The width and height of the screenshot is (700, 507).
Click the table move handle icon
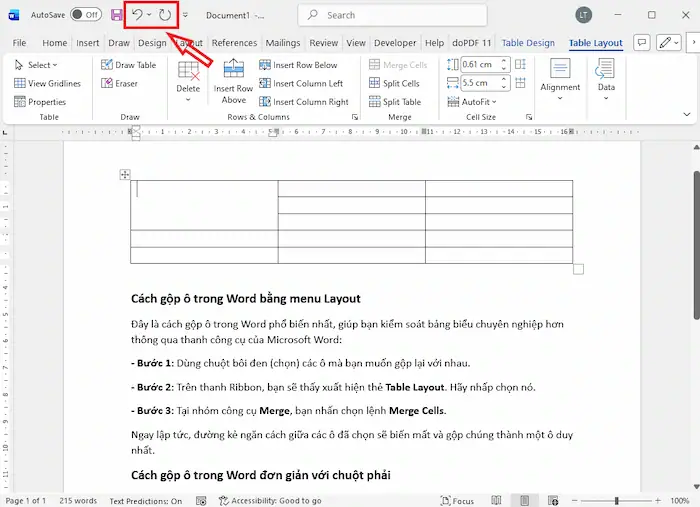(125, 175)
